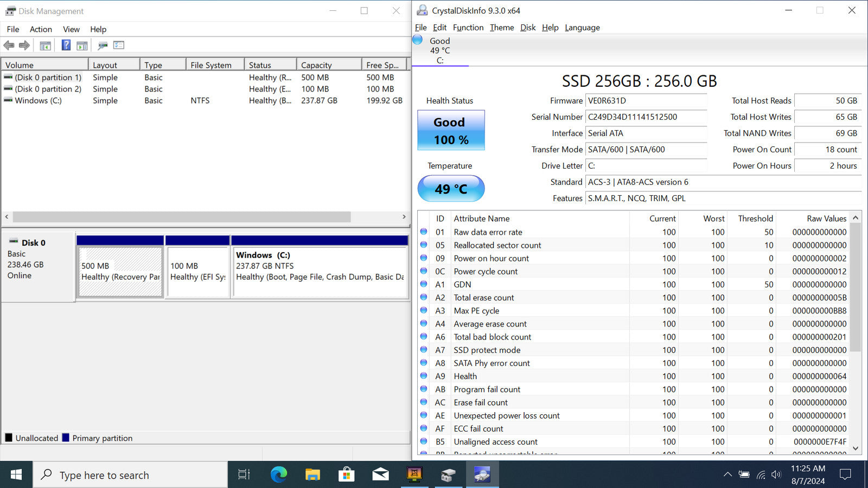Screen dimensions: 868x488
Task: Click the checklist icon in Disk Management toolbar
Action: click(119, 46)
